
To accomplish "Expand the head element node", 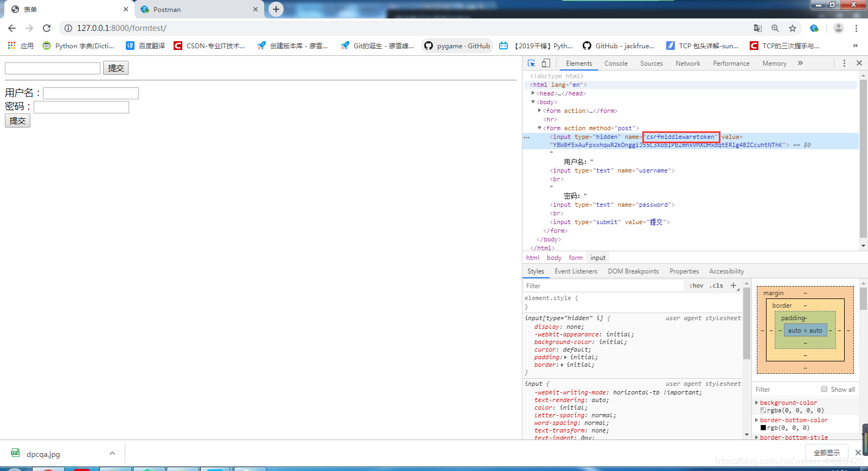I will point(533,93).
